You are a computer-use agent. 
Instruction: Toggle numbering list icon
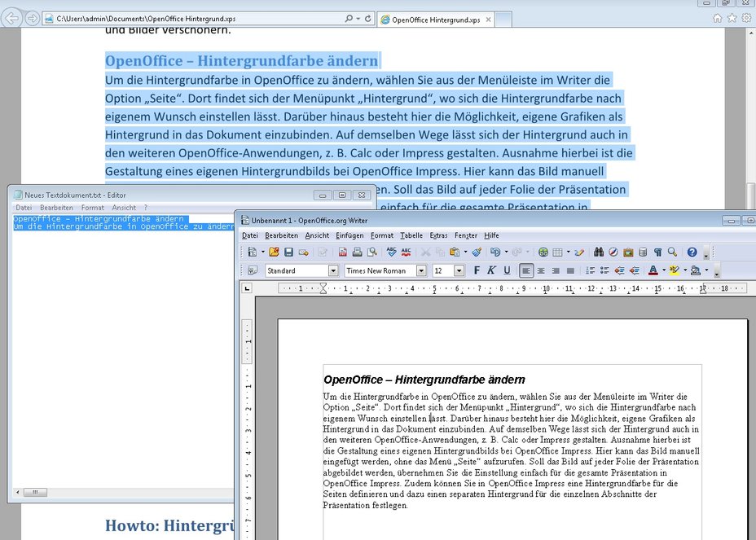click(590, 270)
